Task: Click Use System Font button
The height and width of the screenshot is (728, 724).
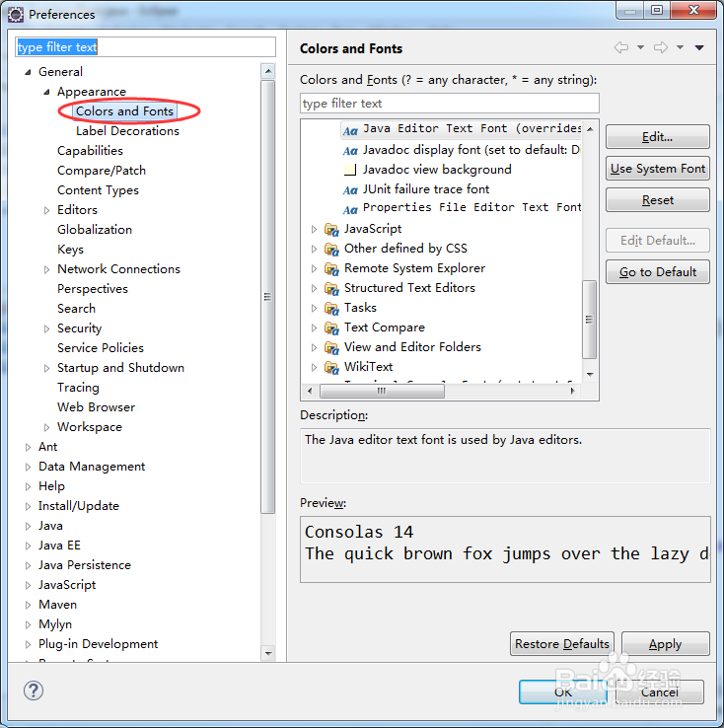Action: [658, 169]
